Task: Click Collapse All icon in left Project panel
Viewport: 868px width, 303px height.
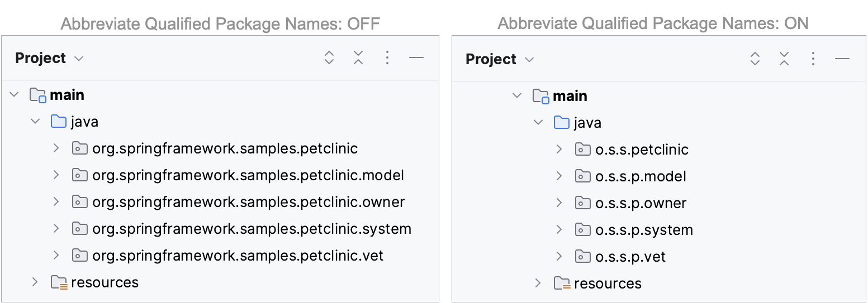Action: tap(358, 58)
